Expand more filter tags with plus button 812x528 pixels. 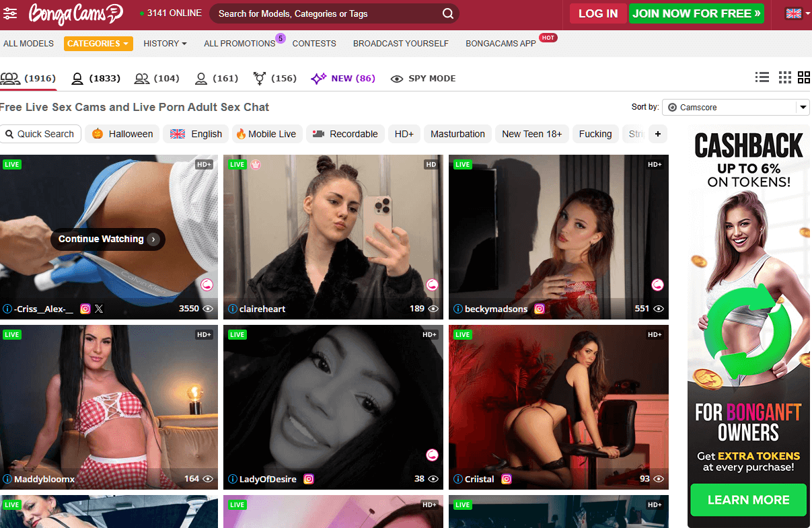click(x=657, y=134)
